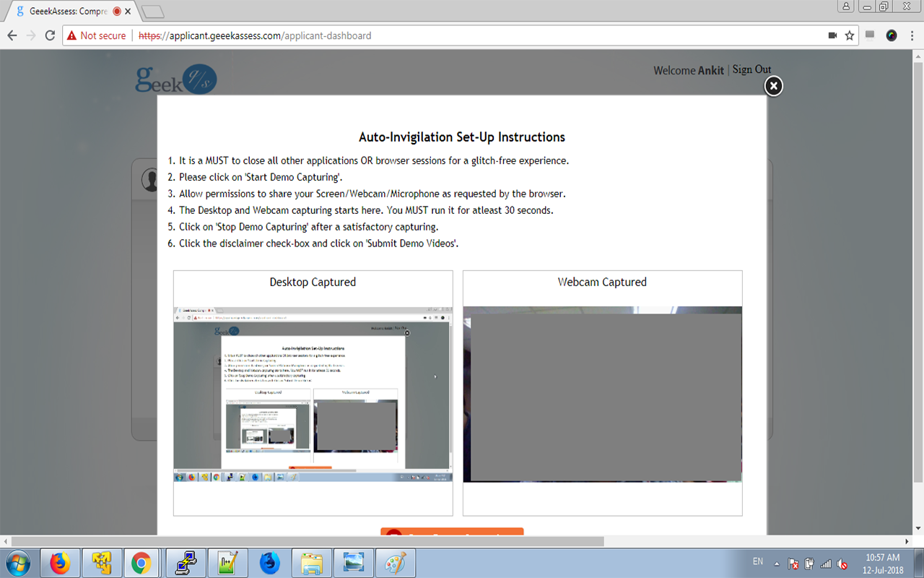Screen dimensions: 924x578
Task: Click the Chrome user profile icon
Action: pos(846,7)
